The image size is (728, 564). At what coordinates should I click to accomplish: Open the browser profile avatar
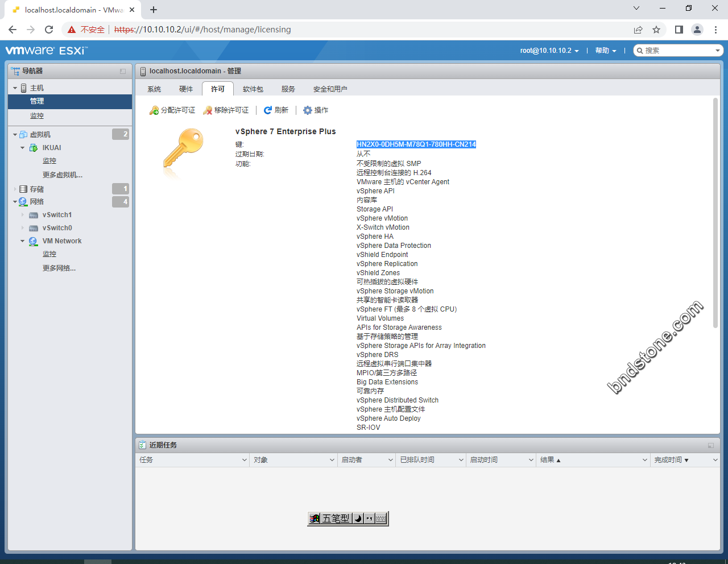pos(697,30)
